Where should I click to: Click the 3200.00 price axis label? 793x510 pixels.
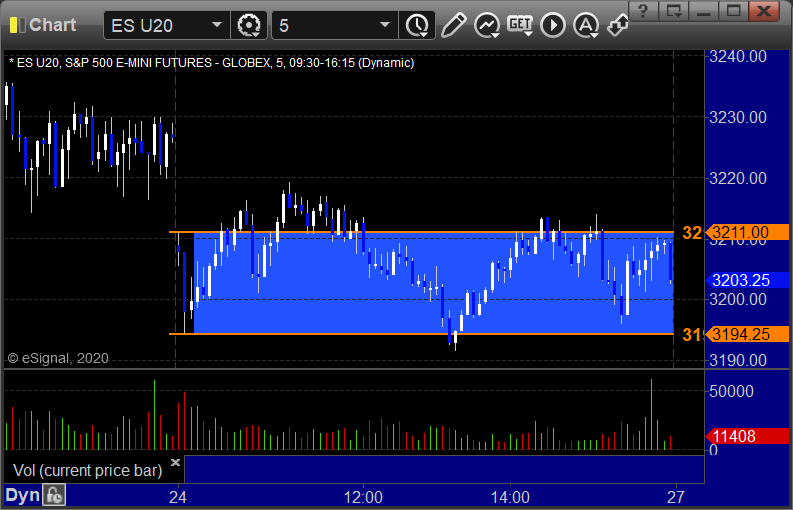coord(738,300)
